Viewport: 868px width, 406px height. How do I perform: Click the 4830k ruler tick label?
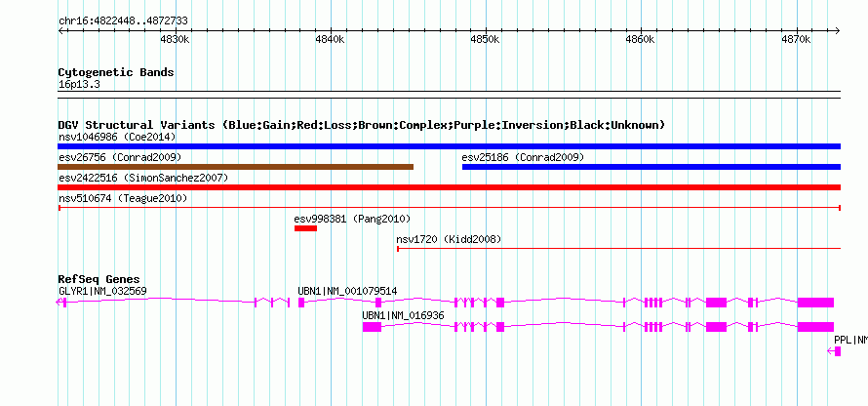(175, 40)
